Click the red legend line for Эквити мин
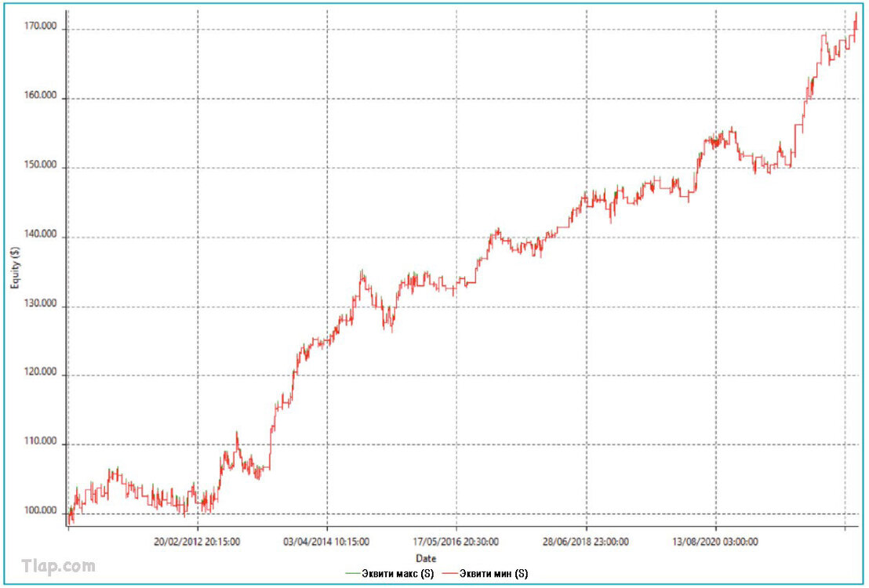Image resolution: width=869 pixels, height=588 pixels. 450,574
